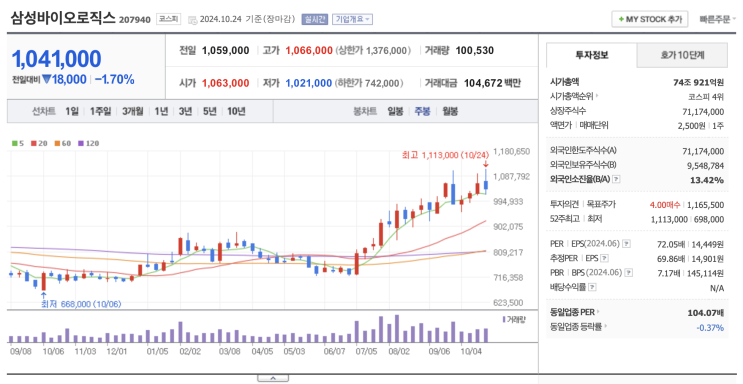The height and width of the screenshot is (384, 743).
Task: Click the calendar icon beside 2024.10.24 date
Action: coord(192,19)
